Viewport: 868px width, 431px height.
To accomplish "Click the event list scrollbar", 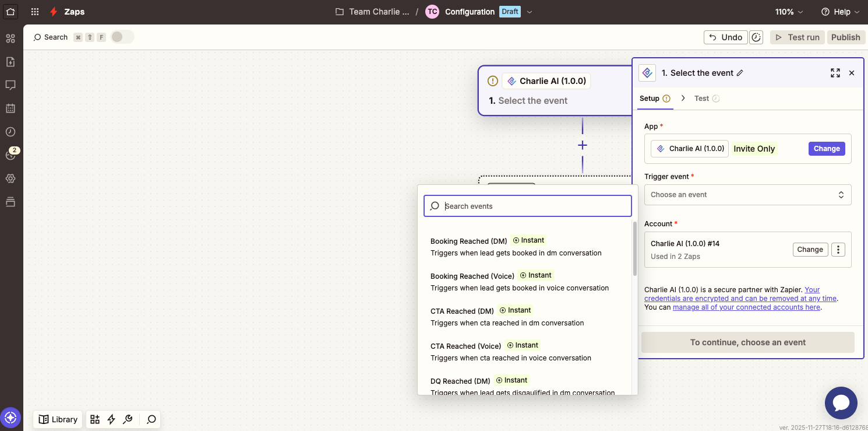I will pos(635,248).
